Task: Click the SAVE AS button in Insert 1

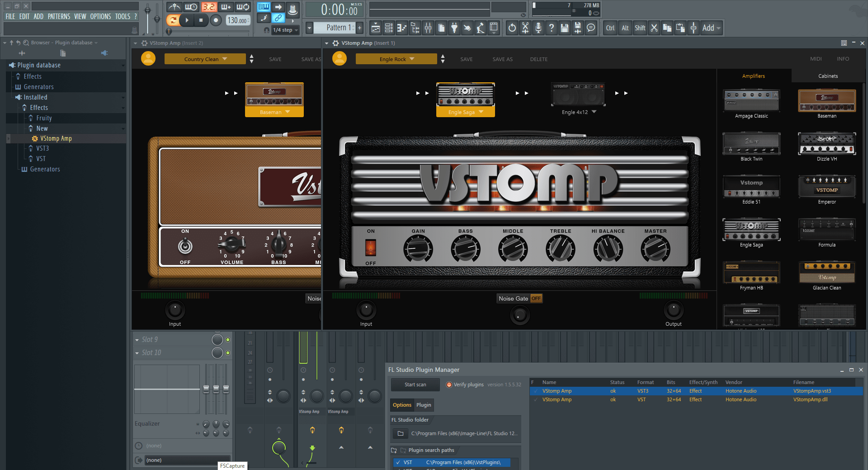Action: pos(502,59)
